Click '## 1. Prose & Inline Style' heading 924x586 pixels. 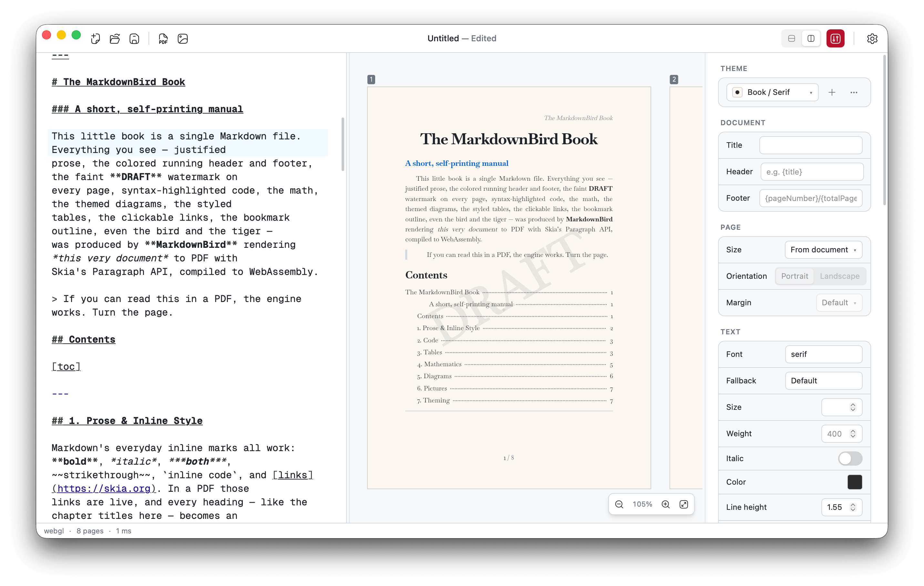coord(127,421)
